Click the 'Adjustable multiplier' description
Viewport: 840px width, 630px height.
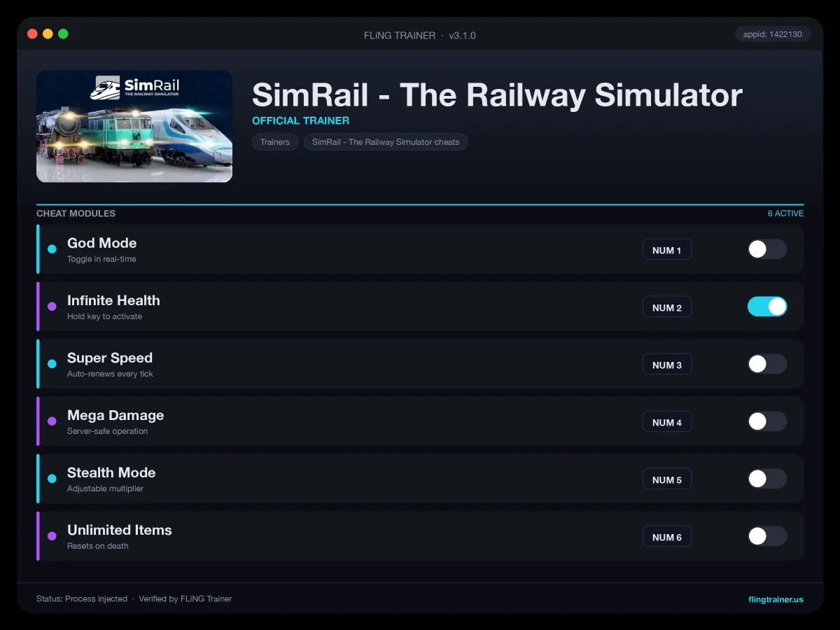(105, 489)
